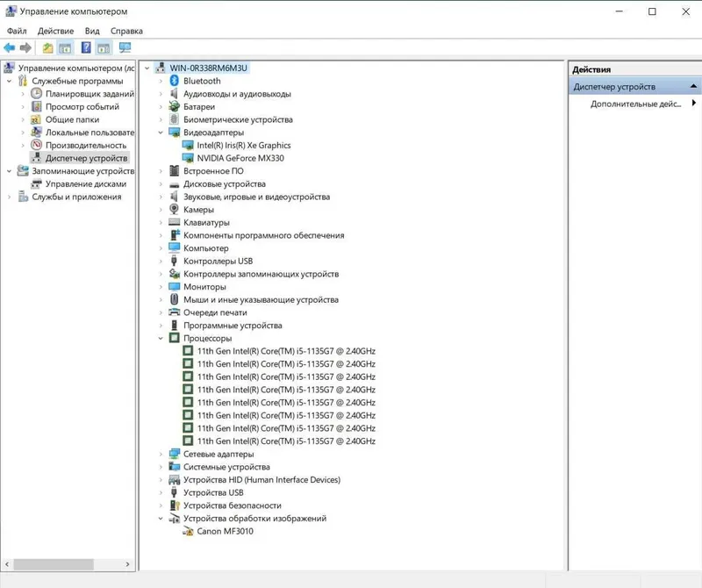Click the Клавиатуры keyboard icon
This screenshot has width=702, height=588.
(x=174, y=222)
